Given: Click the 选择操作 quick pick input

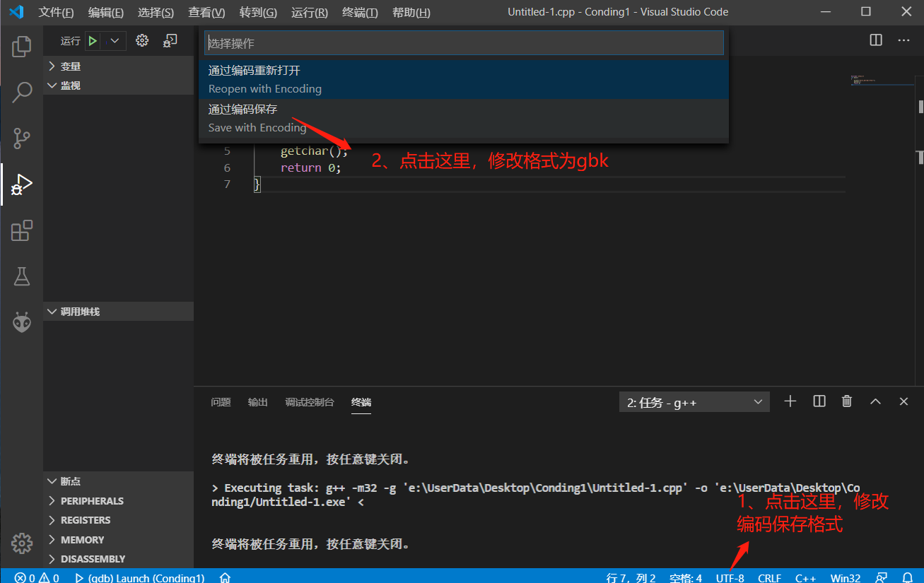Looking at the screenshot, I should 464,43.
